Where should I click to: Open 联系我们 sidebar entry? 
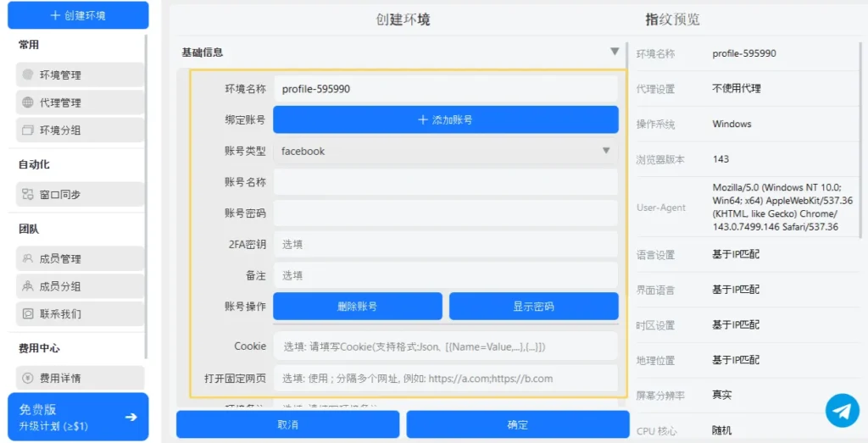pos(81,313)
